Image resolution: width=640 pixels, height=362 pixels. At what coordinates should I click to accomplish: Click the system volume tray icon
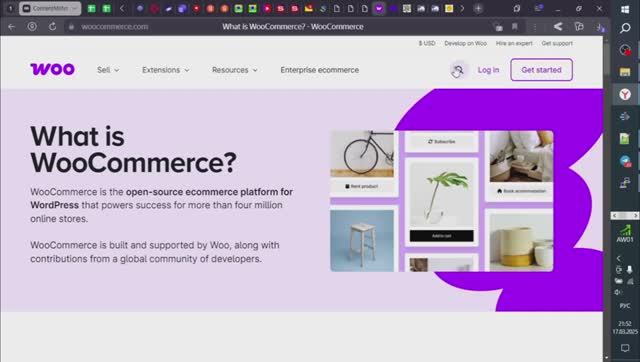tap(618, 292)
